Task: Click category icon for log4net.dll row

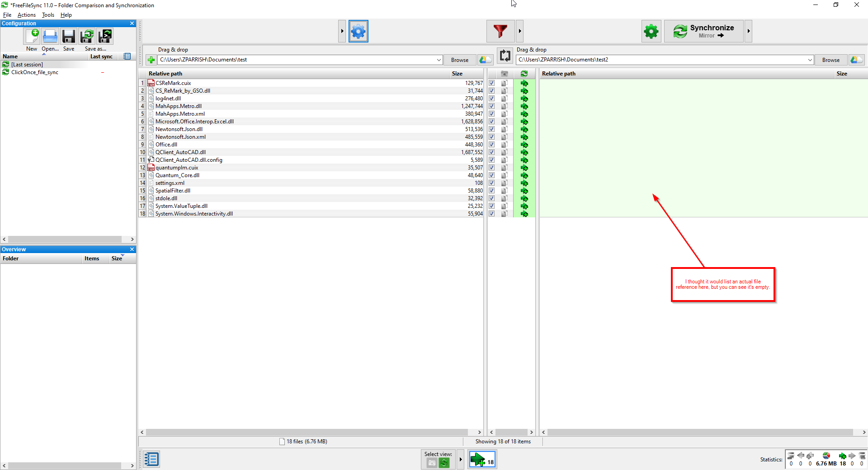Action: [x=505, y=99]
